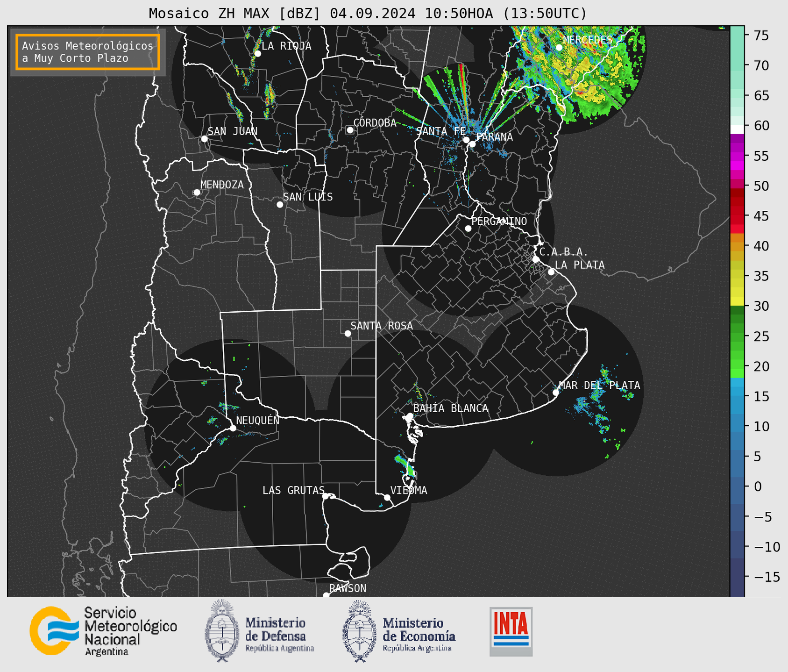Click the MERCEDES city marker dot
The image size is (788, 672).
(559, 47)
